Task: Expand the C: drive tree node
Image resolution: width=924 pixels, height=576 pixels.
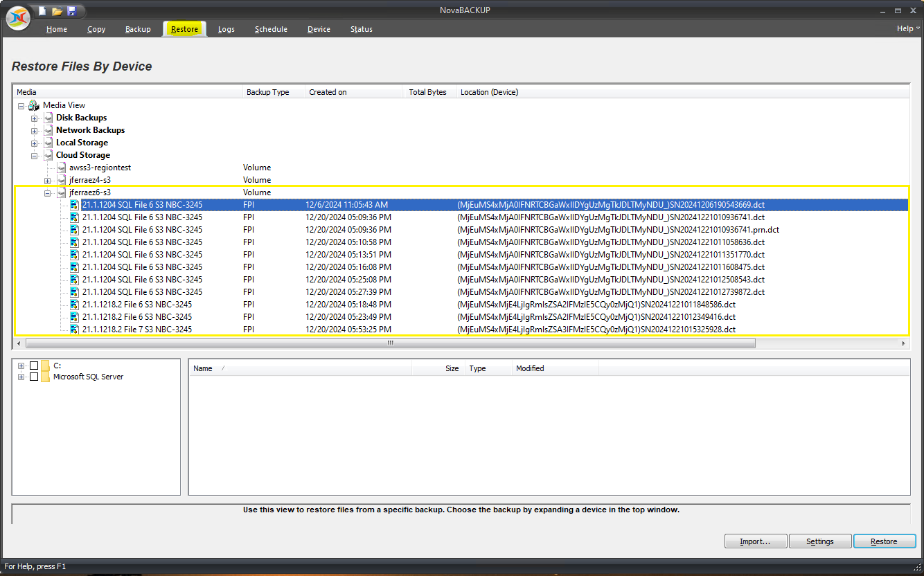Action: coord(21,366)
